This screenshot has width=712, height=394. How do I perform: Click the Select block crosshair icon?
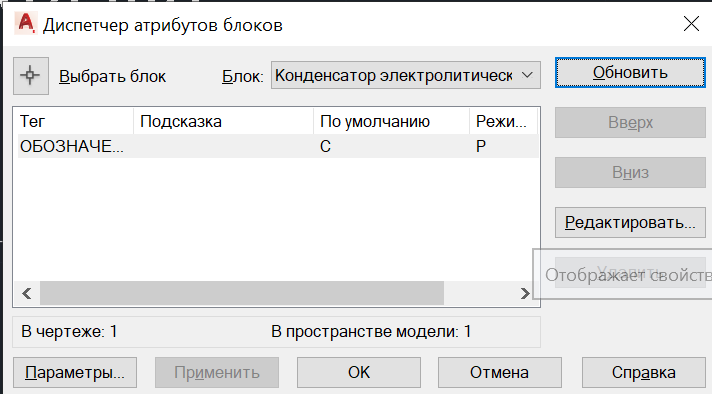click(30, 76)
